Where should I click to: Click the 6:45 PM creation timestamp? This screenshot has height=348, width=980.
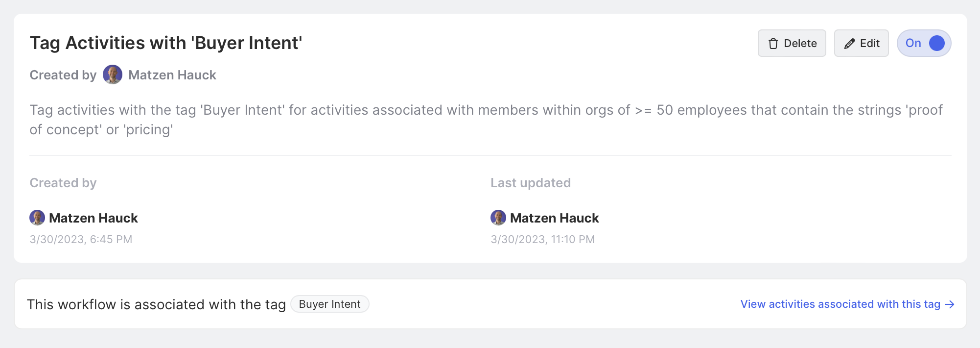81,239
